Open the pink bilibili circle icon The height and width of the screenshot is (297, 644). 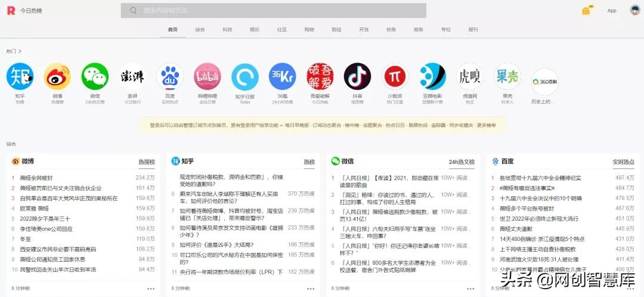coord(208,76)
